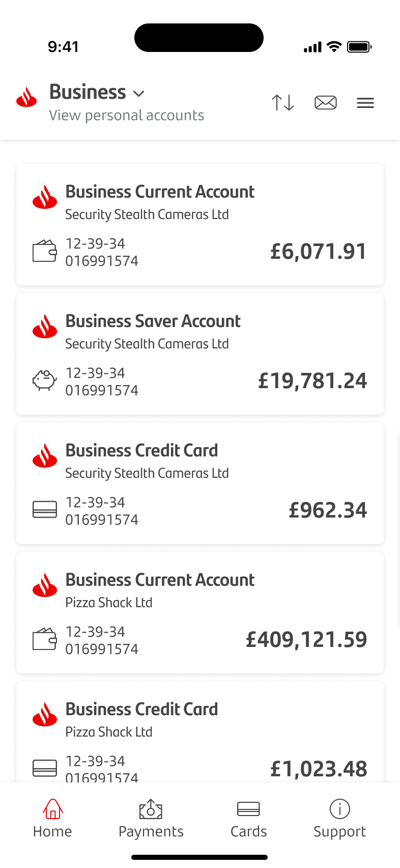Image resolution: width=400 pixels, height=868 pixels.
Task: Open Pizza Shack Ltd Business Credit Card
Action: [200, 734]
